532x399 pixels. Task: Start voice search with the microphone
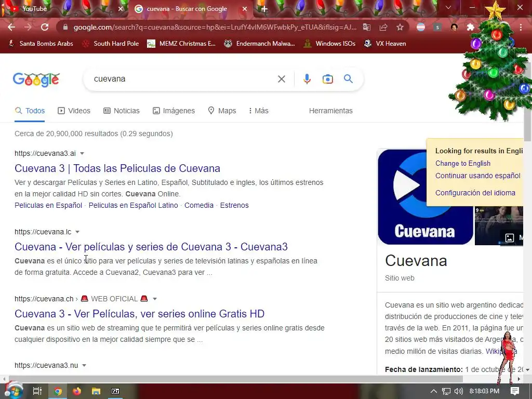307,79
